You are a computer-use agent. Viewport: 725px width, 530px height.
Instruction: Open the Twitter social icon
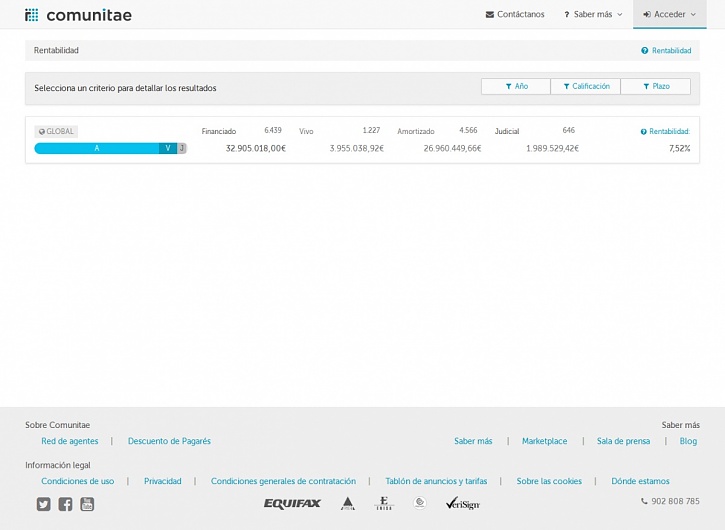(43, 504)
